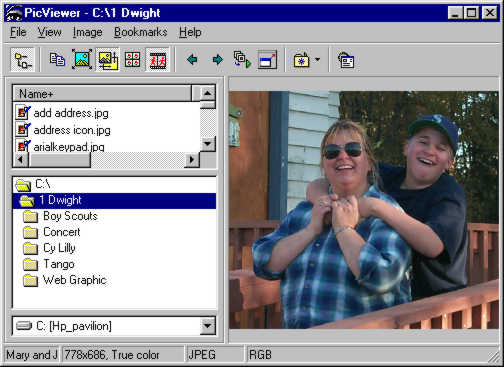Click the RGB status bar entry
The width and height of the screenshot is (504, 367).
point(260,355)
